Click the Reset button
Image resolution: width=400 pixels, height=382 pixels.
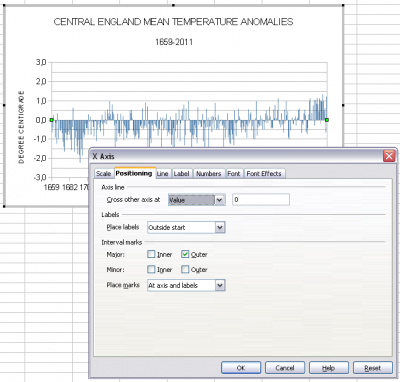click(x=373, y=368)
